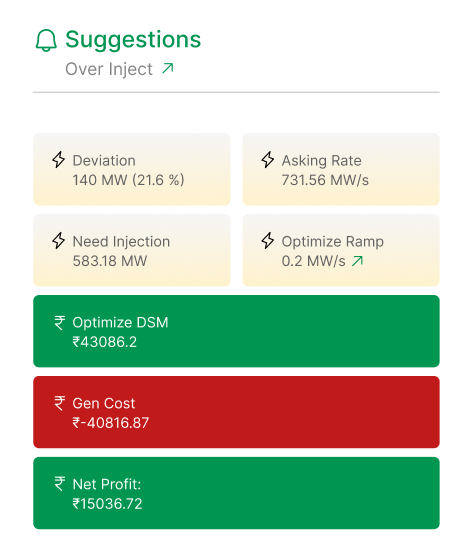The width and height of the screenshot is (473, 555).
Task: Select the Suggestions heading
Action: pyautogui.click(x=133, y=40)
